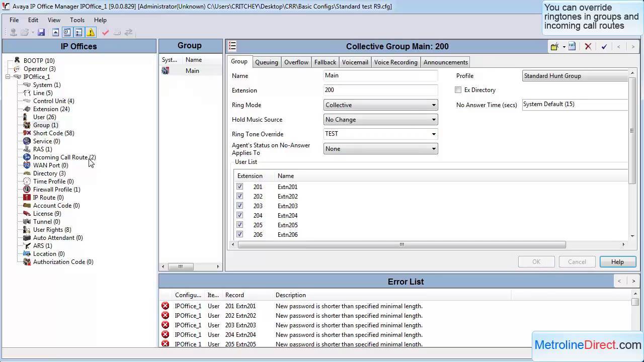Select Short Code (58) in the tree
Viewport: 644px width, 362px height.
53,133
